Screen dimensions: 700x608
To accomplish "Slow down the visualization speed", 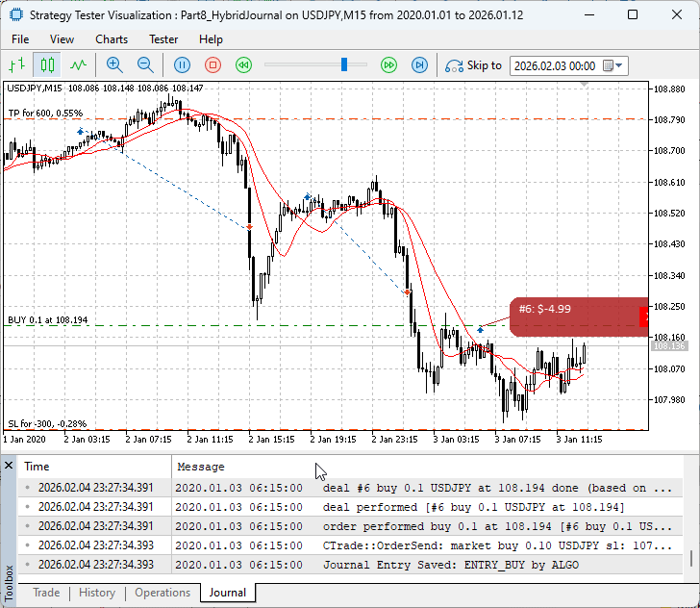I will pyautogui.click(x=244, y=65).
